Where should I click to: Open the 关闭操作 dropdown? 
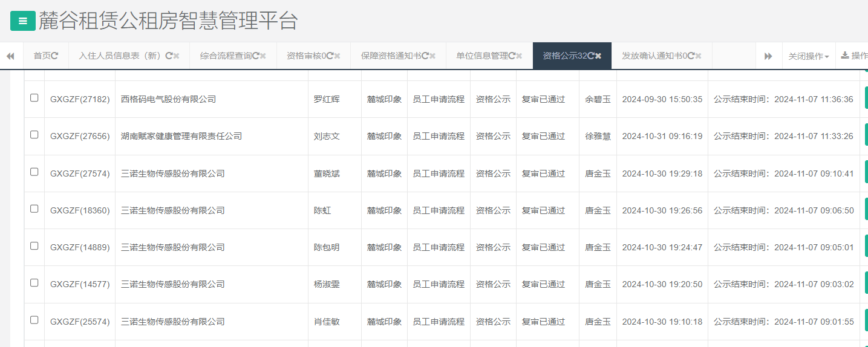pyautogui.click(x=808, y=56)
